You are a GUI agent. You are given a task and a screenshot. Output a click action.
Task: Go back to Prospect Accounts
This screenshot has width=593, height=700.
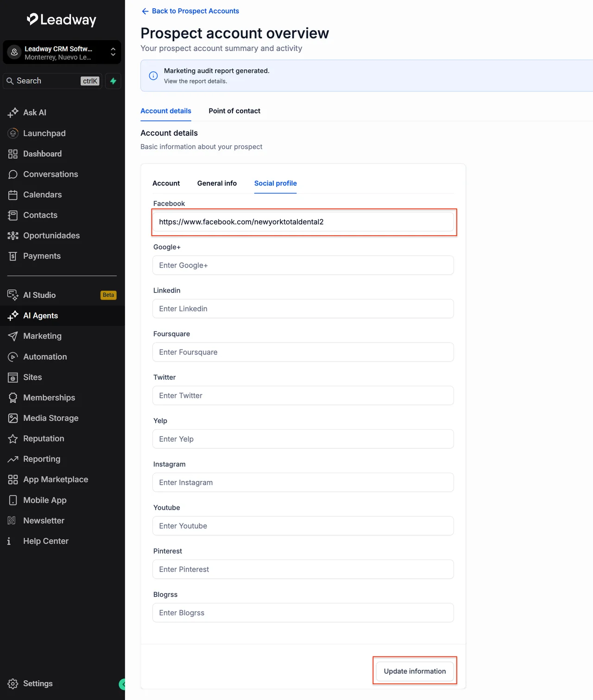click(x=190, y=11)
